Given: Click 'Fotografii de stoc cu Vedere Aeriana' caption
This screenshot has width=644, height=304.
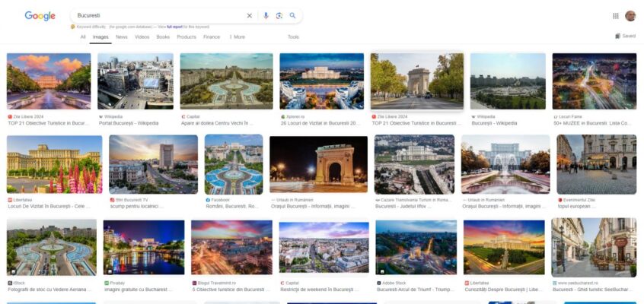Looking at the screenshot, I should [49, 290].
